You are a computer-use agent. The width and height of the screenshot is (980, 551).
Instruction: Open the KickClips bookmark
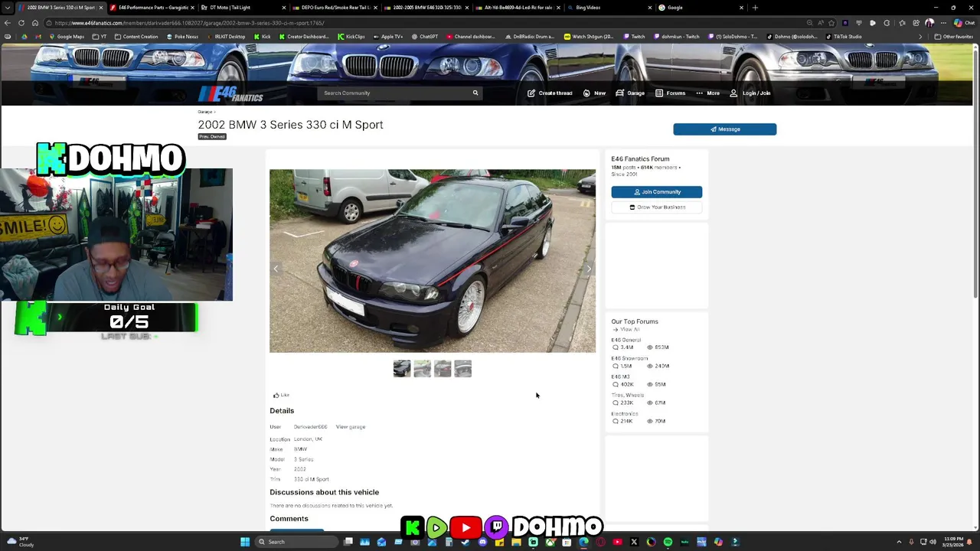coord(351,37)
